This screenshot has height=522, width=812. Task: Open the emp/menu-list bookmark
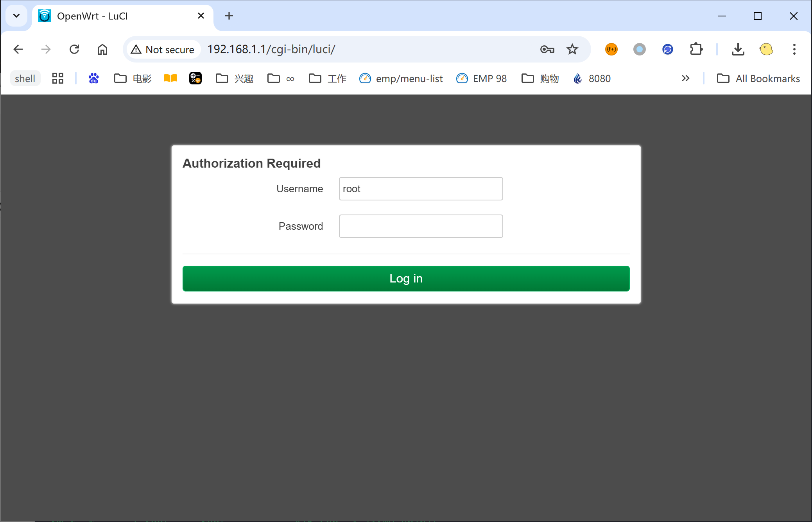tap(401, 79)
